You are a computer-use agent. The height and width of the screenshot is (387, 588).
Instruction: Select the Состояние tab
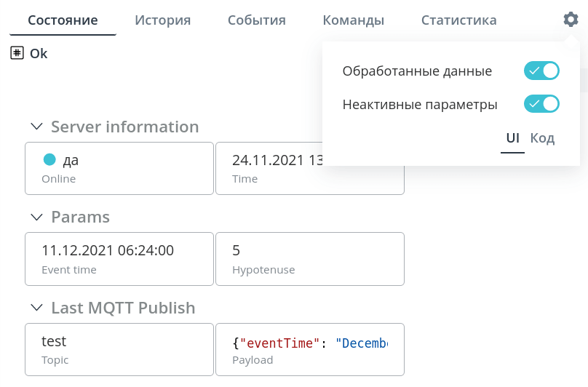coord(63,20)
